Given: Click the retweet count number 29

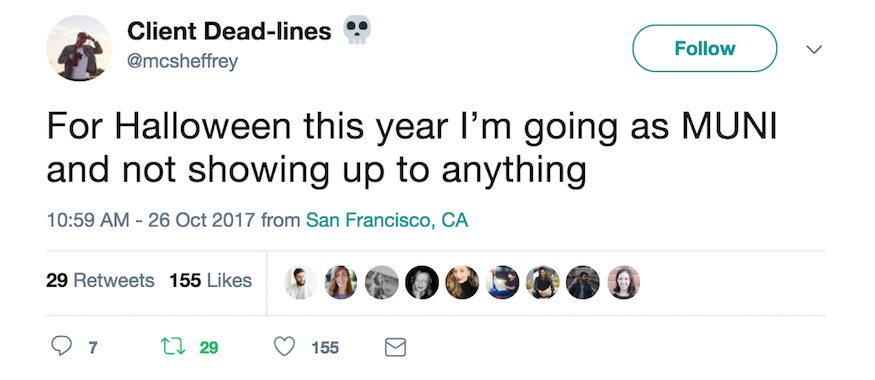Looking at the screenshot, I should point(209,348).
